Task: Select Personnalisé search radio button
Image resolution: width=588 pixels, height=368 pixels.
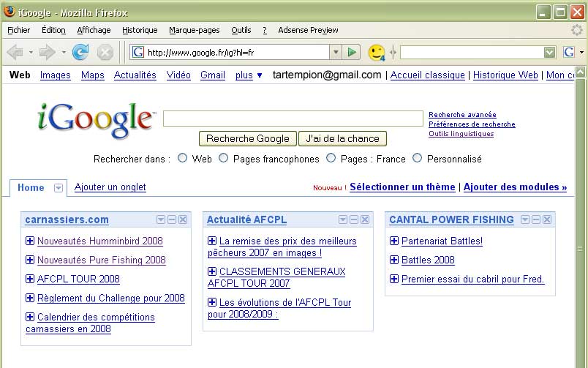Action: click(x=418, y=158)
